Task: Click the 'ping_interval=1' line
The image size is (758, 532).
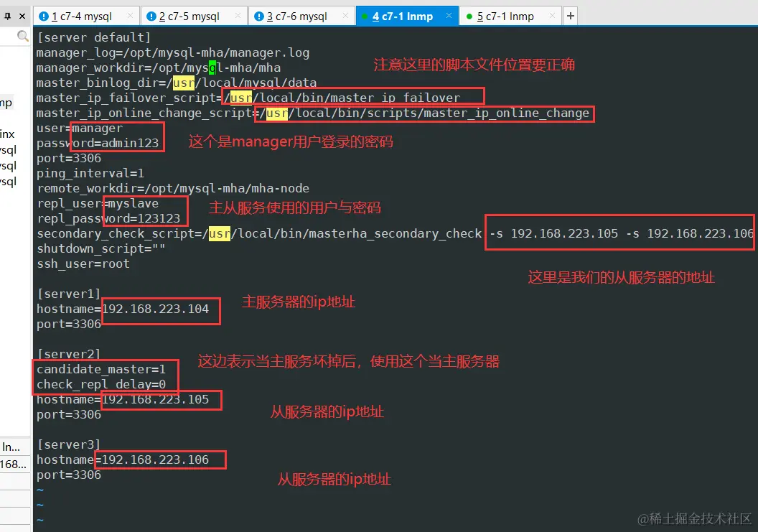Action: click(x=90, y=173)
